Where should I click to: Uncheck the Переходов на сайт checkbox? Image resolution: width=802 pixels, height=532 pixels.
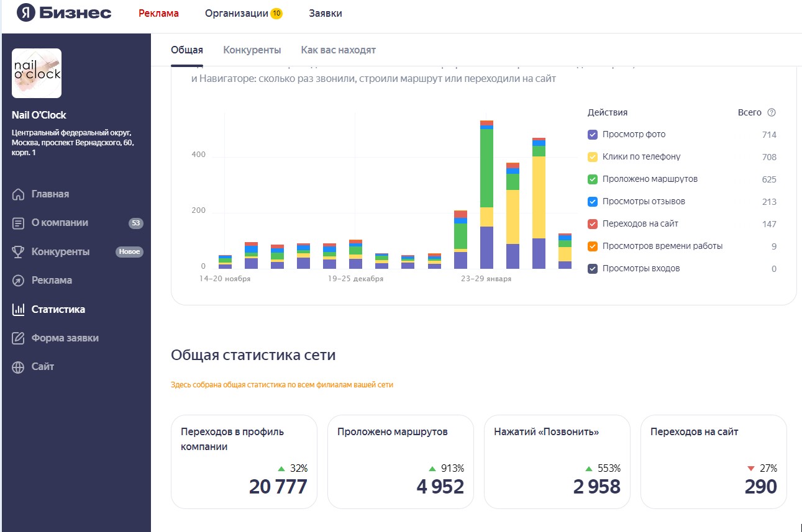click(x=593, y=224)
